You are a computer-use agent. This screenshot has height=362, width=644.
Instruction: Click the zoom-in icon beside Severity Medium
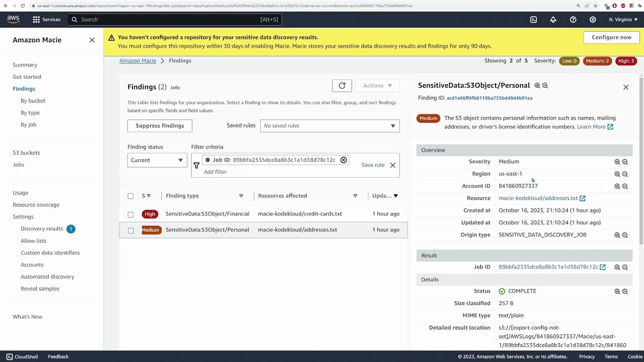pyautogui.click(x=617, y=162)
